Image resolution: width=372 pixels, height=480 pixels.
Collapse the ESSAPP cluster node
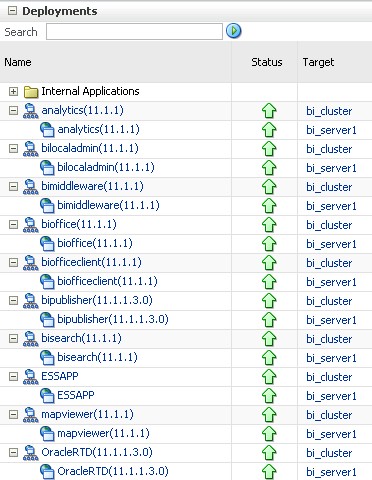pos(13,376)
